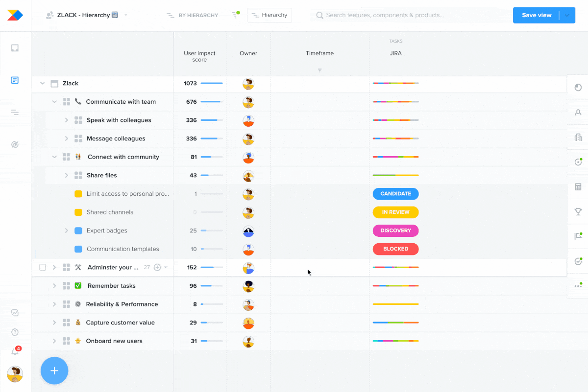Open the companies building panel icon
The height and width of the screenshot is (392, 588).
pyautogui.click(x=578, y=137)
